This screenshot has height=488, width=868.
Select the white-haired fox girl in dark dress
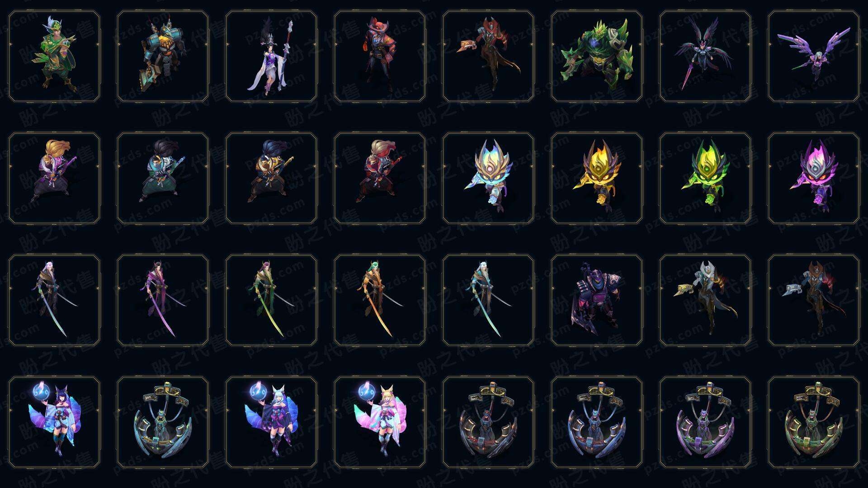(x=271, y=422)
